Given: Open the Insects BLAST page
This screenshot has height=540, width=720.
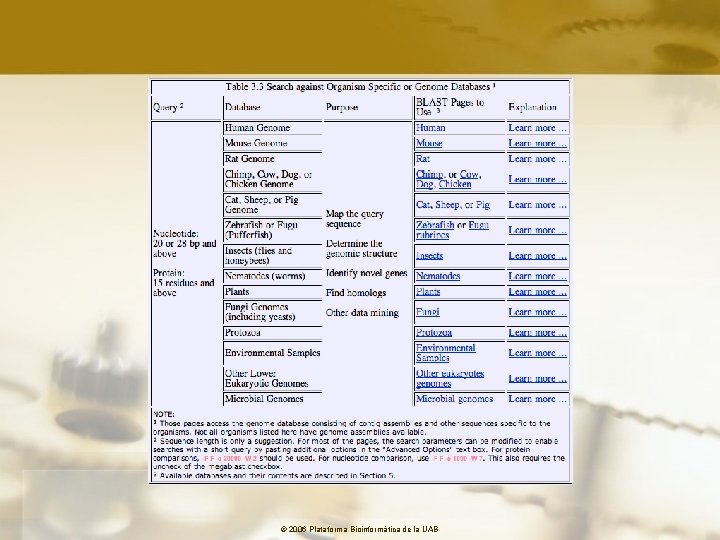Looking at the screenshot, I should coord(429,256).
